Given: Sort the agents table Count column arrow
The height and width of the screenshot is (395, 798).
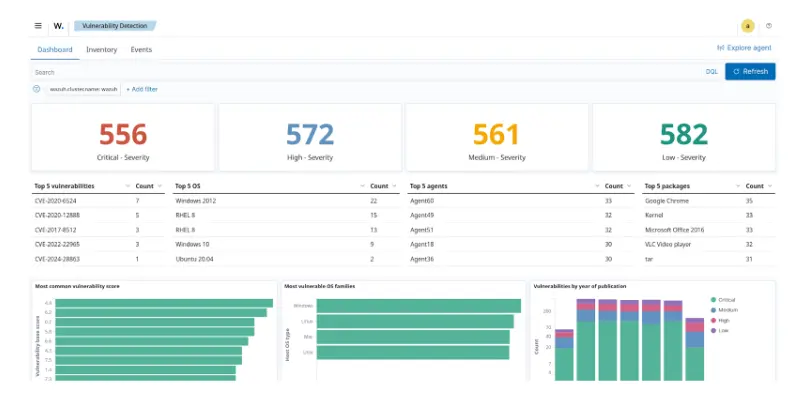Looking at the screenshot, I should [x=629, y=186].
